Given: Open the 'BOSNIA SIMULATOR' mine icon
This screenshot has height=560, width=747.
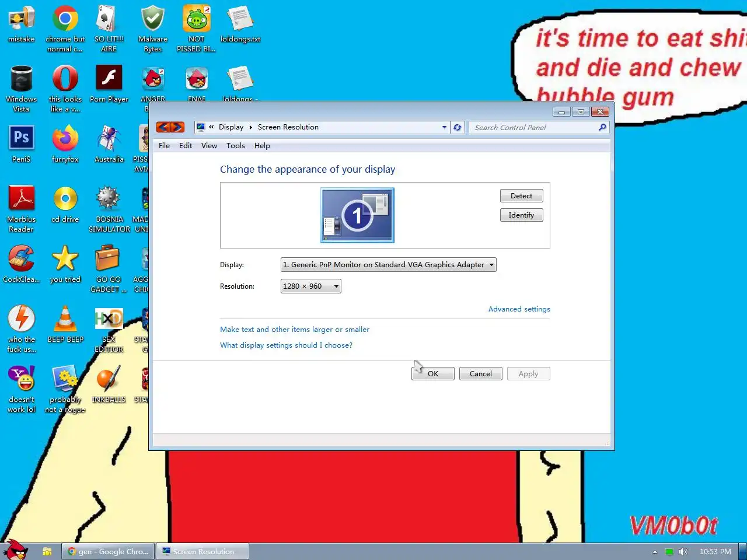Looking at the screenshot, I should click(109, 209).
